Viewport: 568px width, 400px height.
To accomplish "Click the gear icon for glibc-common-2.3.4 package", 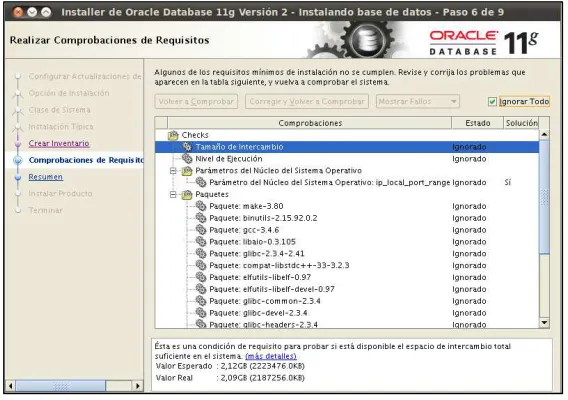I will (x=201, y=301).
